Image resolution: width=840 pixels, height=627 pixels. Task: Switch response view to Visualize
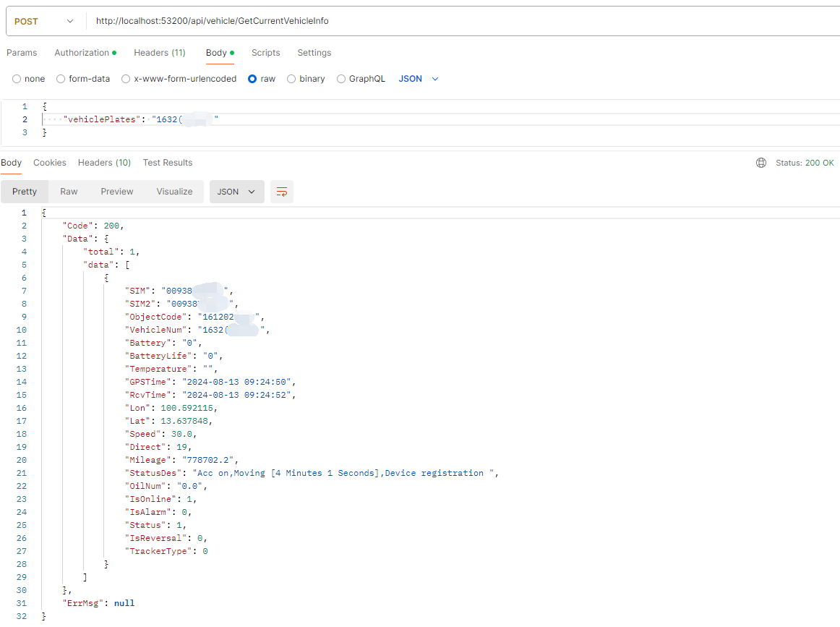(175, 192)
